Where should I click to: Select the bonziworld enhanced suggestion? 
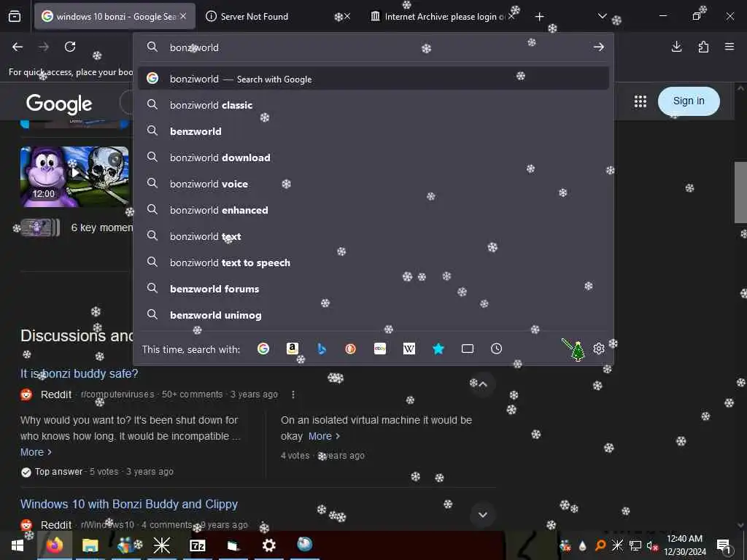[373, 209]
